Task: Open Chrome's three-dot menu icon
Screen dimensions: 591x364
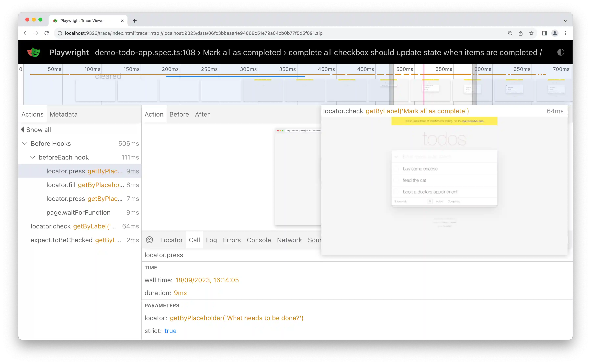Action: 566,33
